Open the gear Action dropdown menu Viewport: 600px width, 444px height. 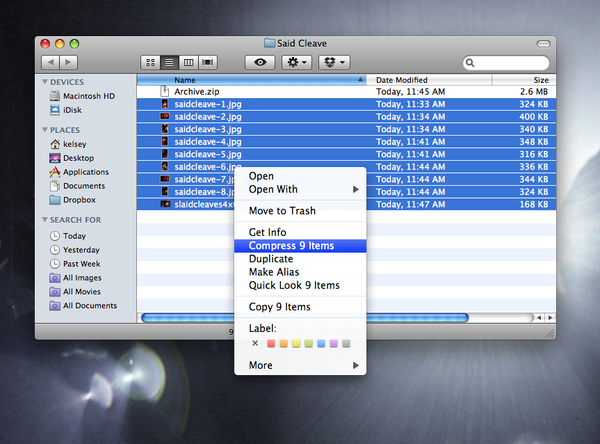(297, 62)
